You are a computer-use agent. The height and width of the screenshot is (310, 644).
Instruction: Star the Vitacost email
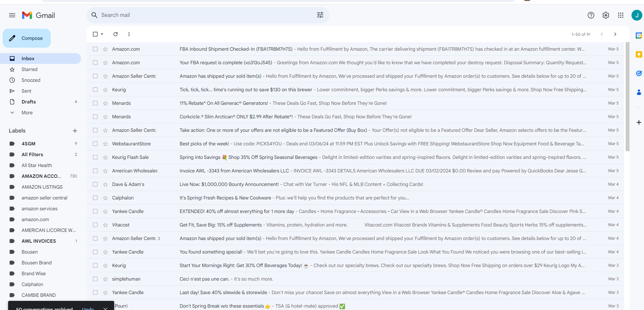(105, 225)
